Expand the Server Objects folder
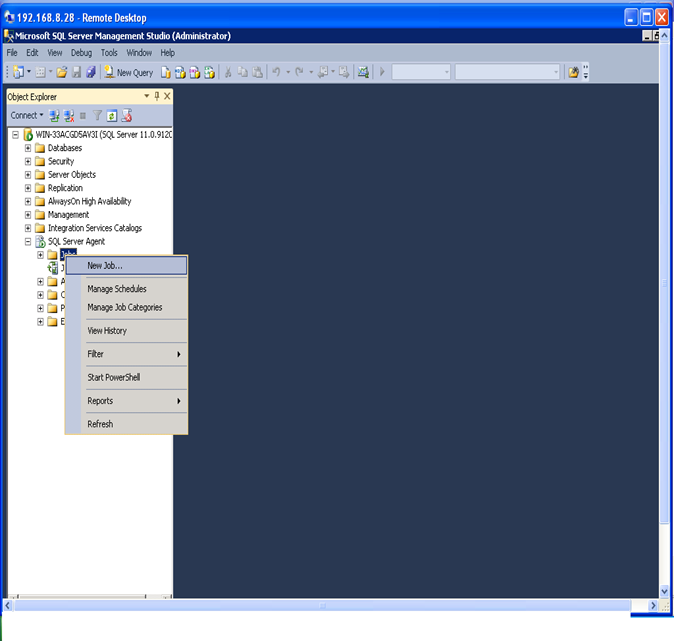This screenshot has width=674, height=641. click(x=28, y=175)
